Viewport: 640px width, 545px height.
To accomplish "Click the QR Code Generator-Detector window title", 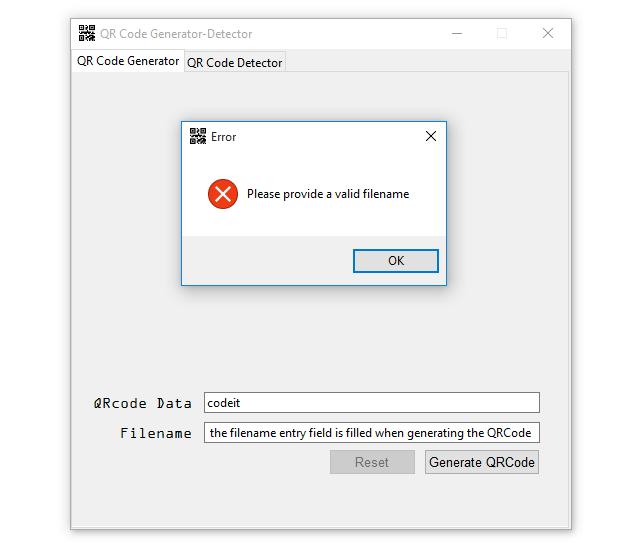I will coord(176,34).
